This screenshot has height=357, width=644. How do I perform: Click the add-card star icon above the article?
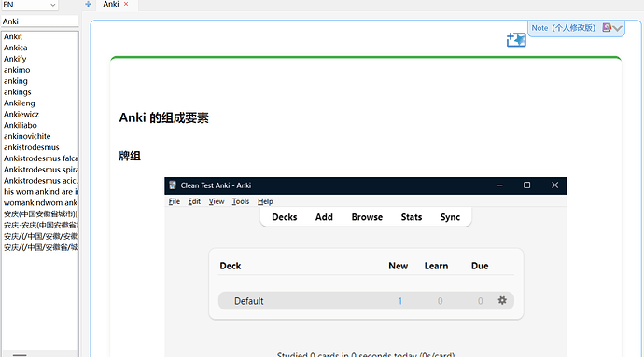click(x=516, y=40)
